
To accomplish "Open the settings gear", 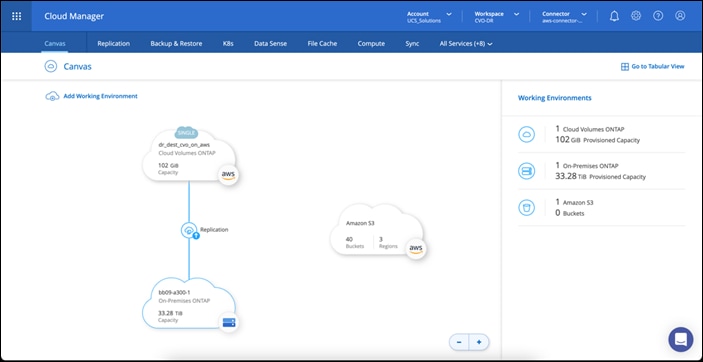I will coord(636,16).
